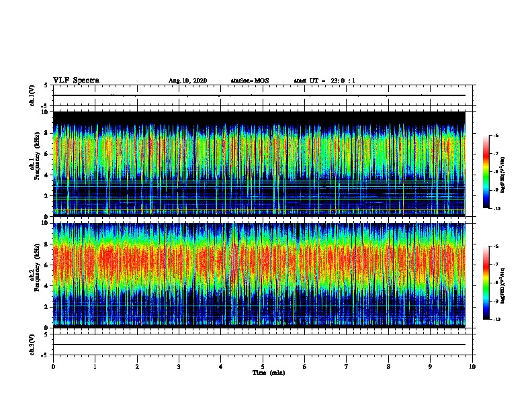Image resolution: width=532 pixels, height=411 pixels.
Task: Click the "station=MOS" header label
Action: [250, 81]
